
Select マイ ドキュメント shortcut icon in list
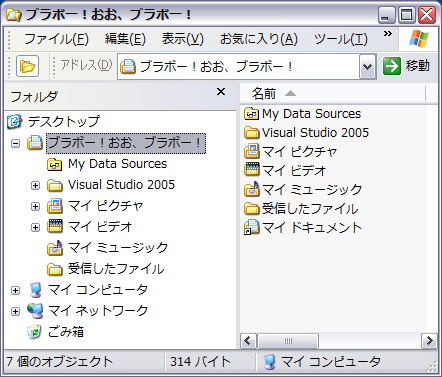click(252, 227)
